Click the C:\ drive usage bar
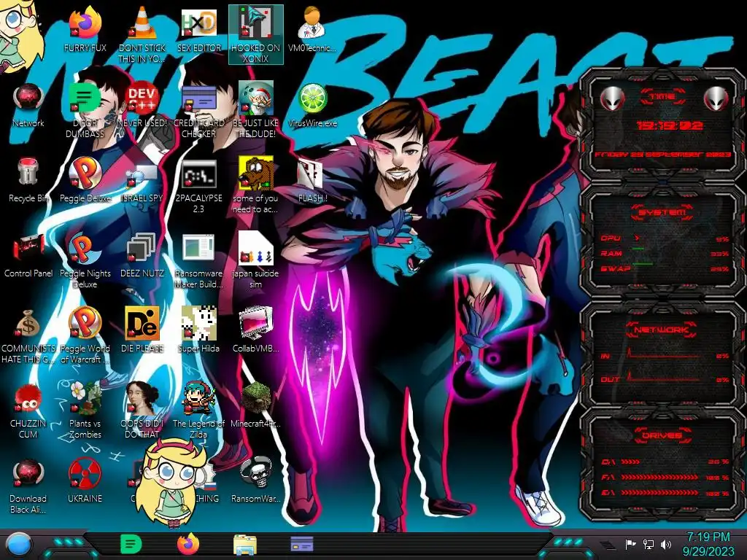Viewport: 747px width, 560px height. point(631,462)
